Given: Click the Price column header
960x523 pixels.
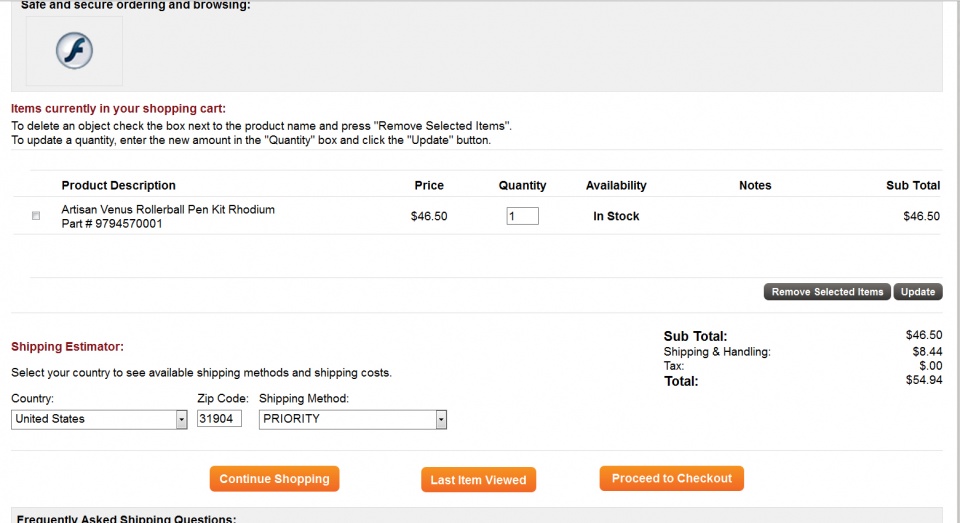Looking at the screenshot, I should (x=429, y=185).
